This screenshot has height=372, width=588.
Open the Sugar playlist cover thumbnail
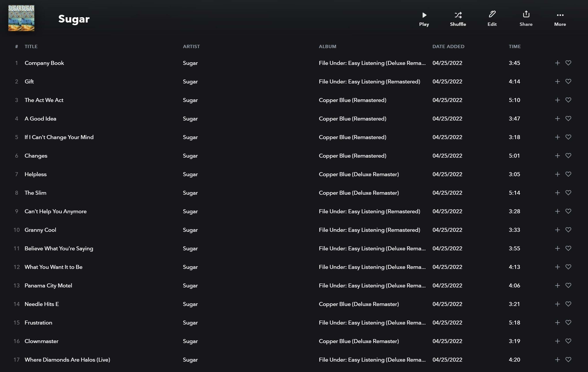pyautogui.click(x=21, y=18)
